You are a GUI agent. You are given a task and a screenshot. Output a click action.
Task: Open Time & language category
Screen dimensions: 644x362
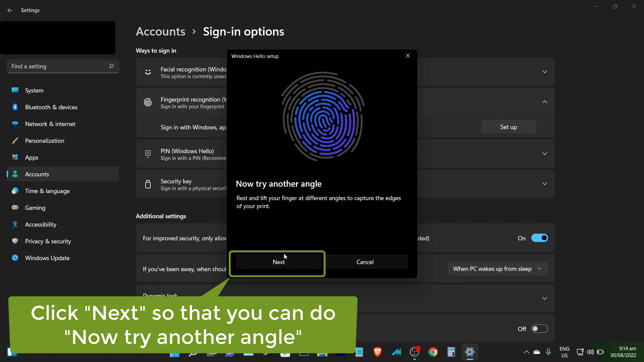(x=63, y=191)
